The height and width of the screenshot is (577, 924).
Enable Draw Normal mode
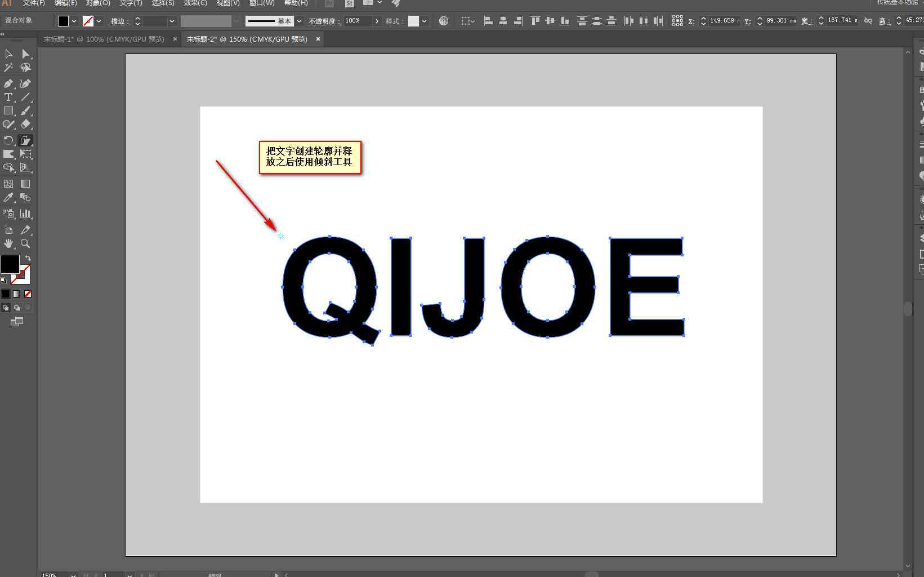pos(6,308)
